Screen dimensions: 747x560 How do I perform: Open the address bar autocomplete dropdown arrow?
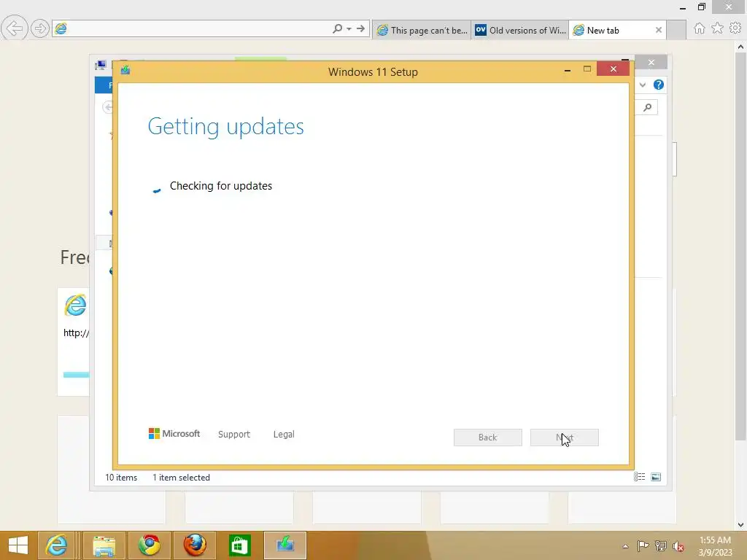(349, 29)
